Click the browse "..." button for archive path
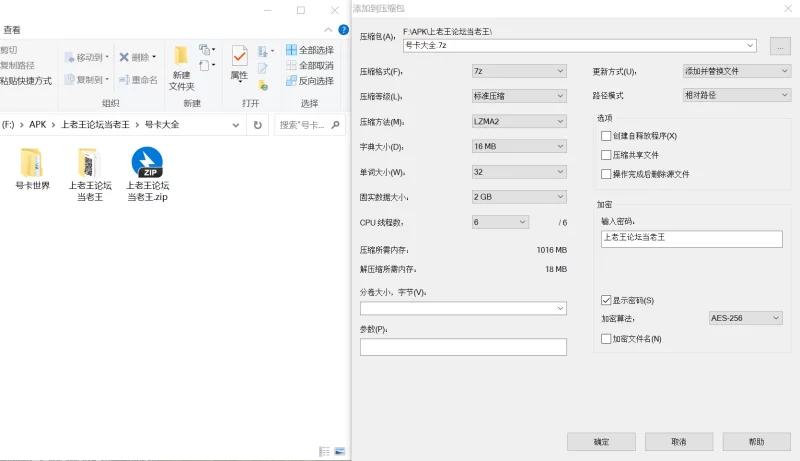This screenshot has width=800, height=461. [x=780, y=45]
